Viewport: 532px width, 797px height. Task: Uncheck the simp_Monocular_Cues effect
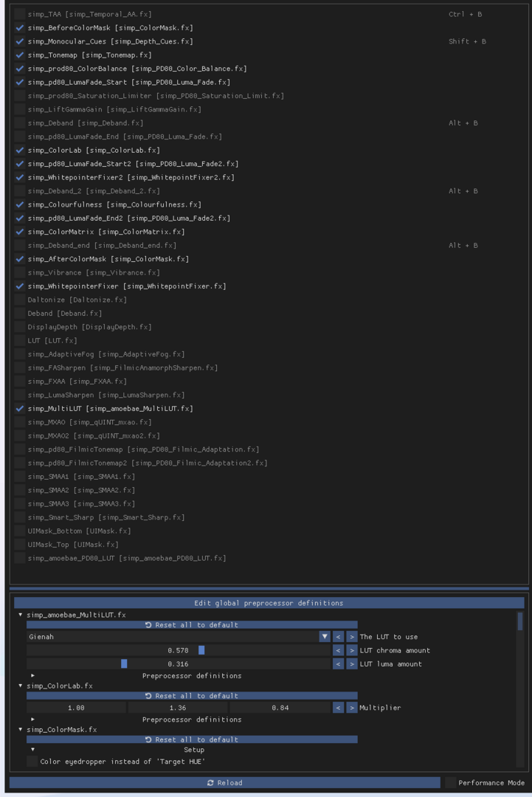tap(20, 41)
